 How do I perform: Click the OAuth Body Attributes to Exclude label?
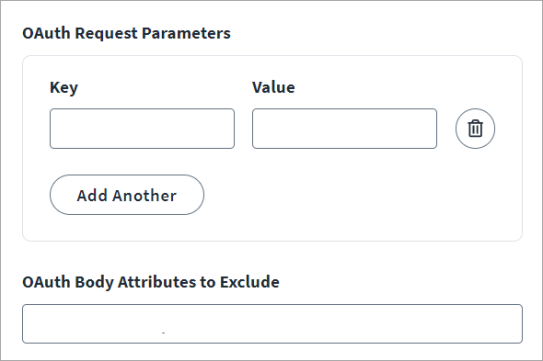151,282
